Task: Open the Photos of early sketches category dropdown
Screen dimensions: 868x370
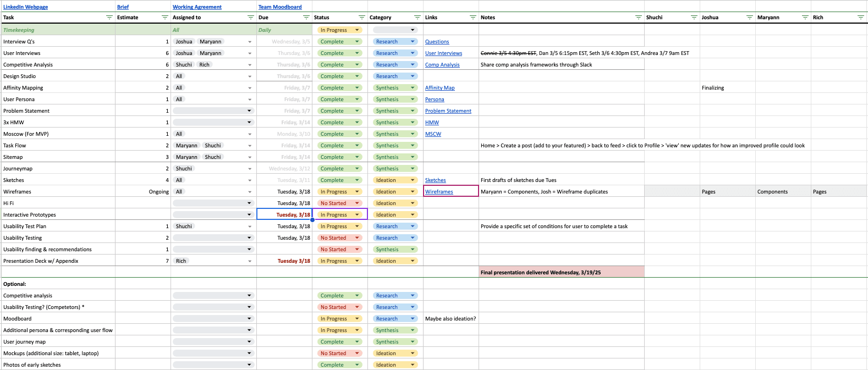Action: click(395, 365)
